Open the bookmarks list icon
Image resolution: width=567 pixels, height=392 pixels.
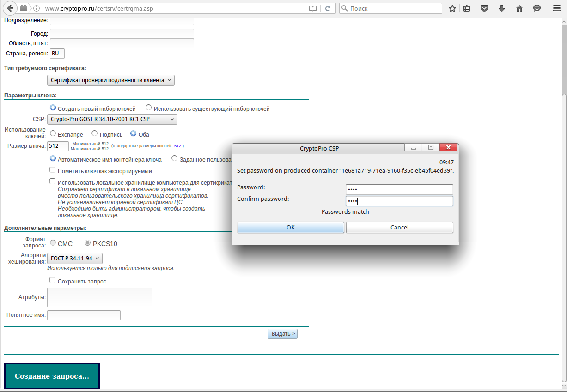click(x=467, y=8)
